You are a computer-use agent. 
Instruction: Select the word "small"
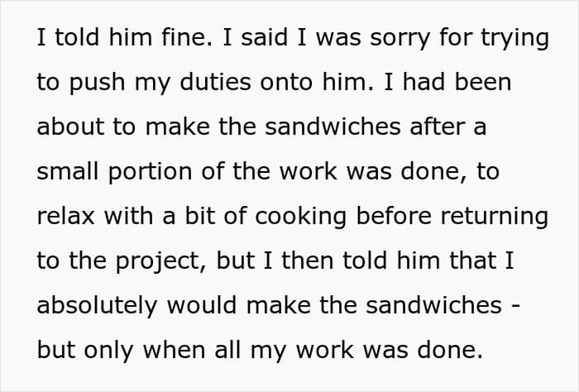tap(68, 172)
